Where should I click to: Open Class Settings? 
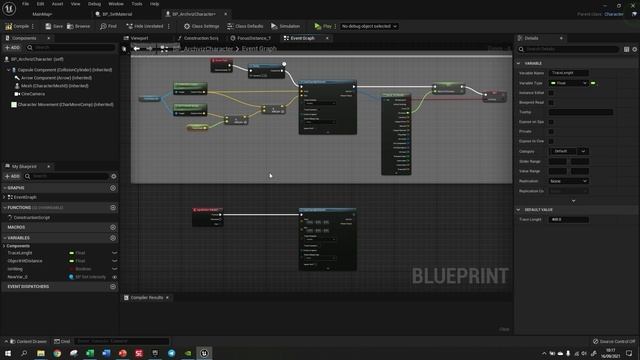click(x=201, y=26)
